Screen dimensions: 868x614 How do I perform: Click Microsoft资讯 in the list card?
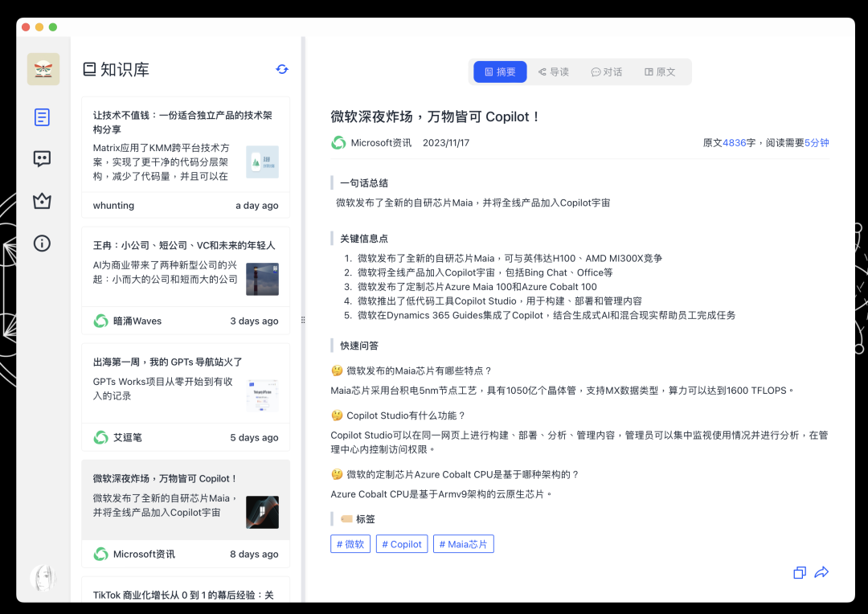(144, 555)
